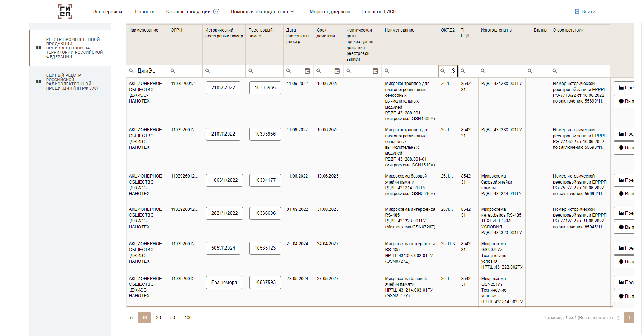
Task: Click the book icon beside Единый реестр радиоэлектронной продукции
Action: (x=39, y=81)
